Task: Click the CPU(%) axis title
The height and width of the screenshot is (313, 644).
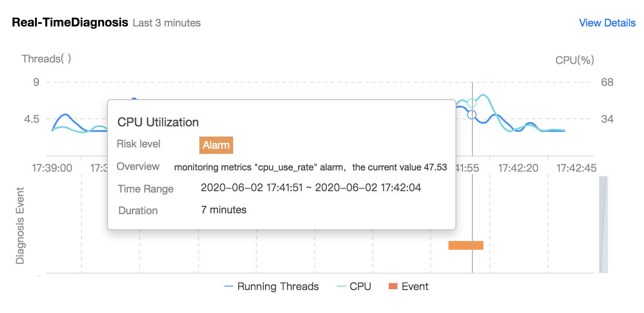Action: pos(575,61)
